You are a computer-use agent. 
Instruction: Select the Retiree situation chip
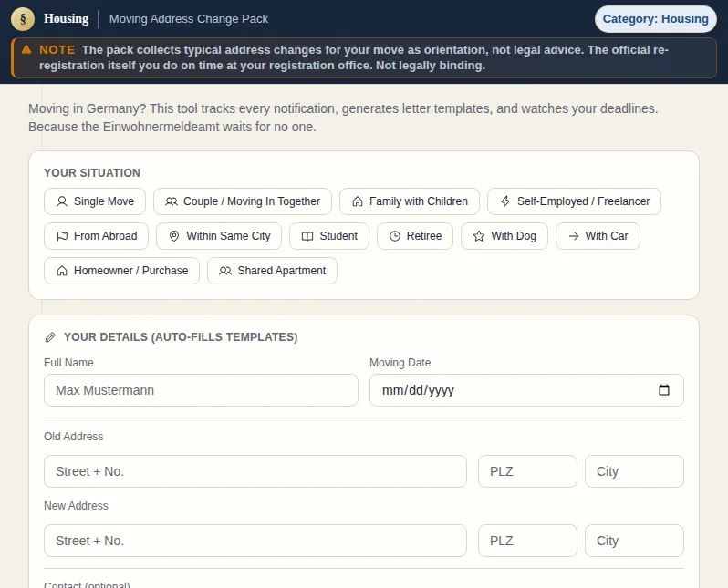point(414,236)
